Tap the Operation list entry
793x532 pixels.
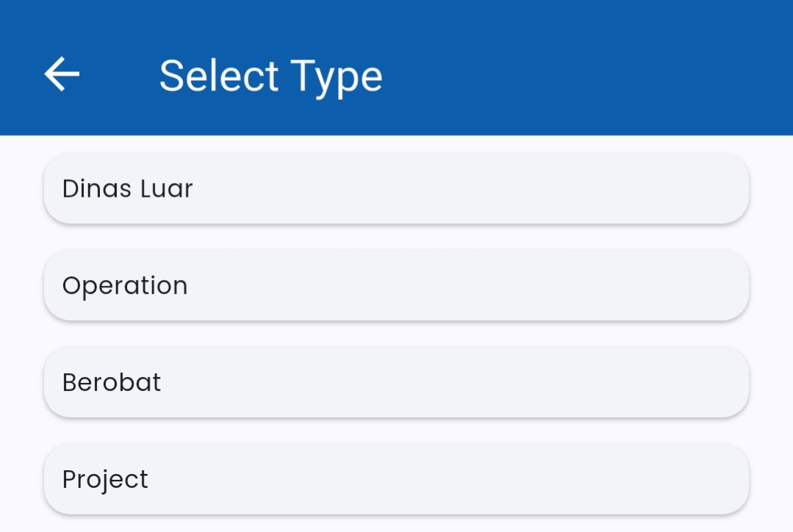(x=396, y=285)
